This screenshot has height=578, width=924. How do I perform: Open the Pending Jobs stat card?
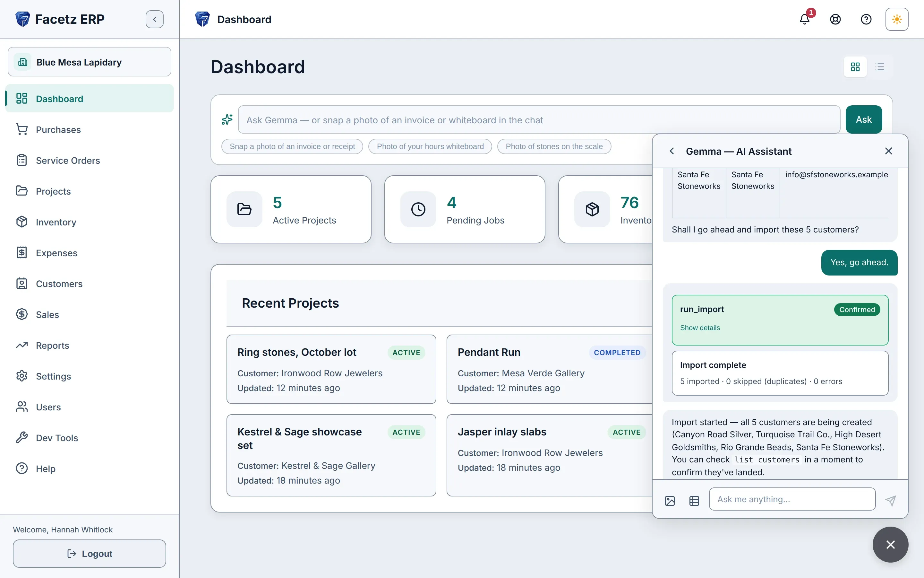tap(465, 209)
